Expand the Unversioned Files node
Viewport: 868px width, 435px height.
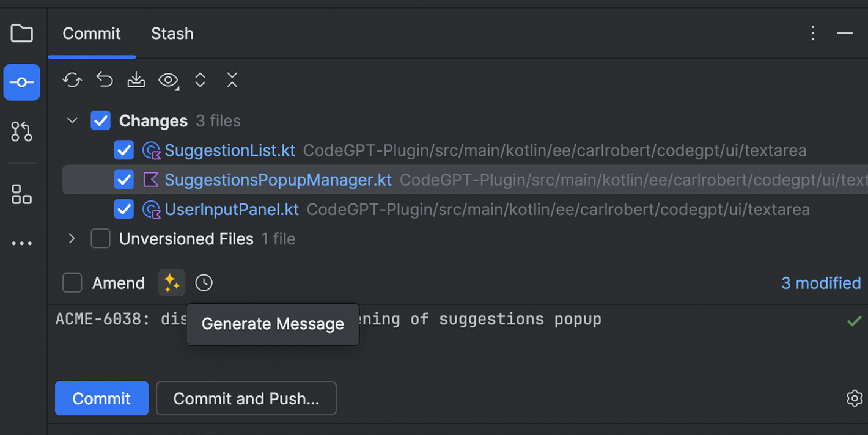click(72, 238)
